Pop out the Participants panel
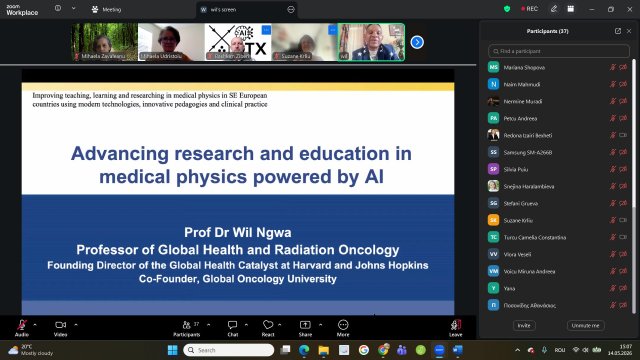The width and height of the screenshot is (640, 360). coord(618,31)
